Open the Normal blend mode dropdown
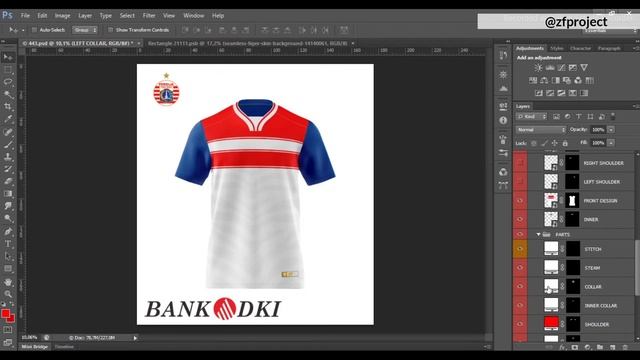 coord(541,130)
